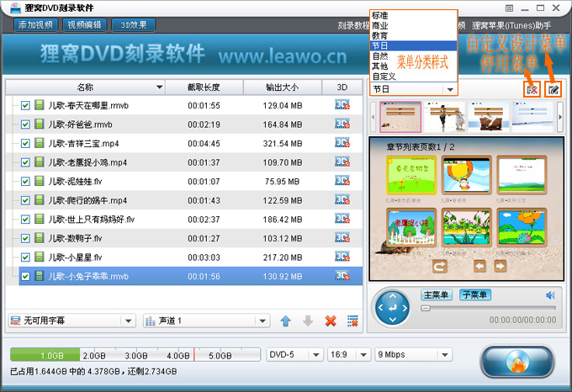Viewport: 572px width, 392px height.
Task: Collapse the 节日 menu category dropdown
Action: pyautogui.click(x=450, y=89)
